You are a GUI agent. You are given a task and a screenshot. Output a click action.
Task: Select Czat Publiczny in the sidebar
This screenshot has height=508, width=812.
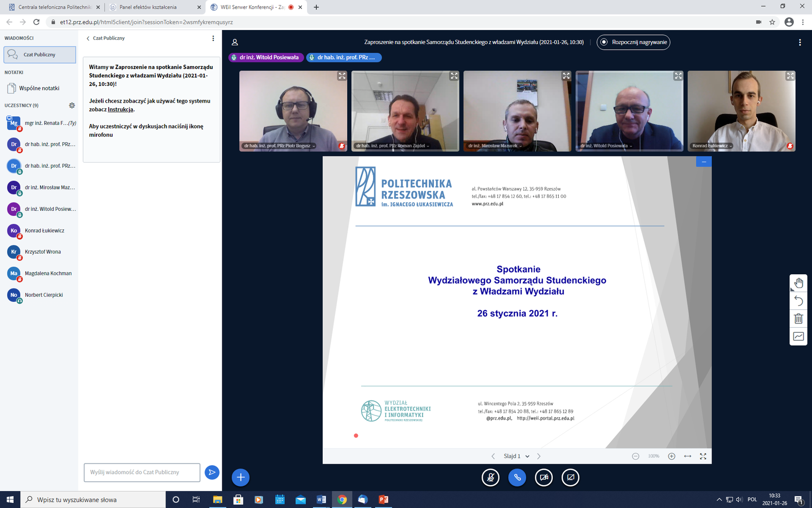40,55
